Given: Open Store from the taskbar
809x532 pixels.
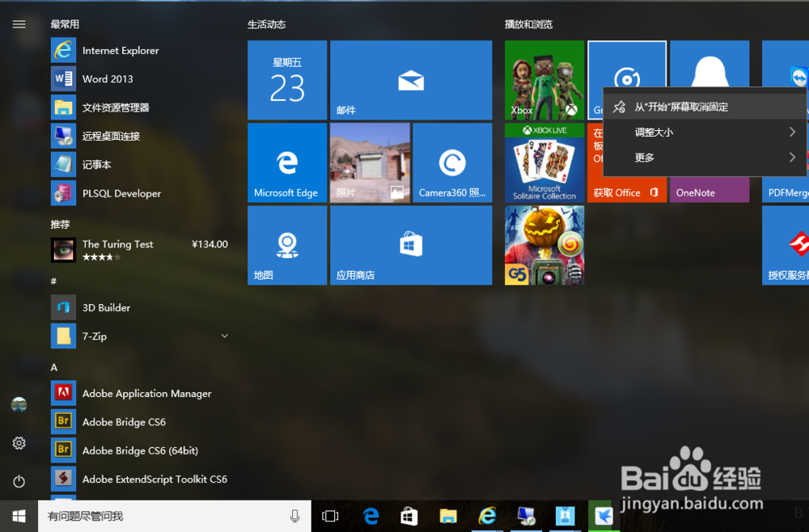Looking at the screenshot, I should tap(409, 516).
